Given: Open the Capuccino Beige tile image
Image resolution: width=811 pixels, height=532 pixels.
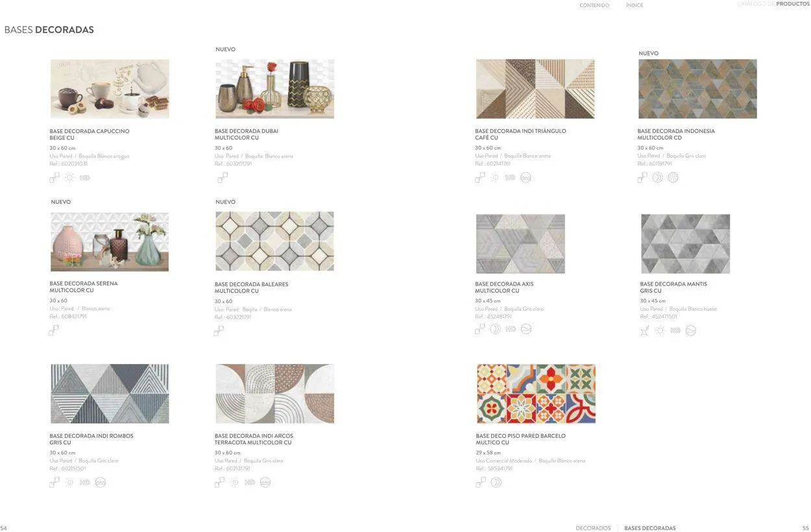Looking at the screenshot, I should 110,89.
